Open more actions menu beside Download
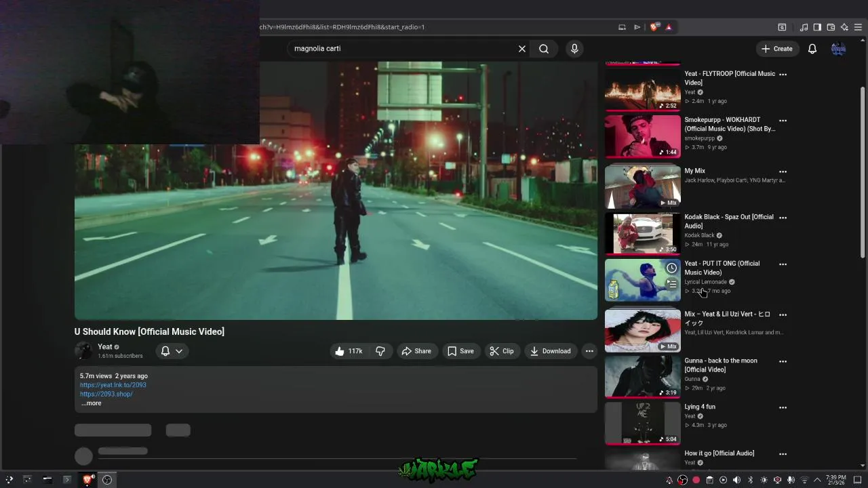The image size is (868, 488). click(x=589, y=351)
